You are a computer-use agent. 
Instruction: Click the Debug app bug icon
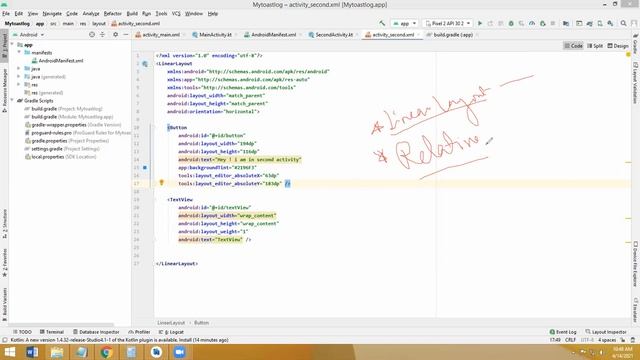coord(511,24)
